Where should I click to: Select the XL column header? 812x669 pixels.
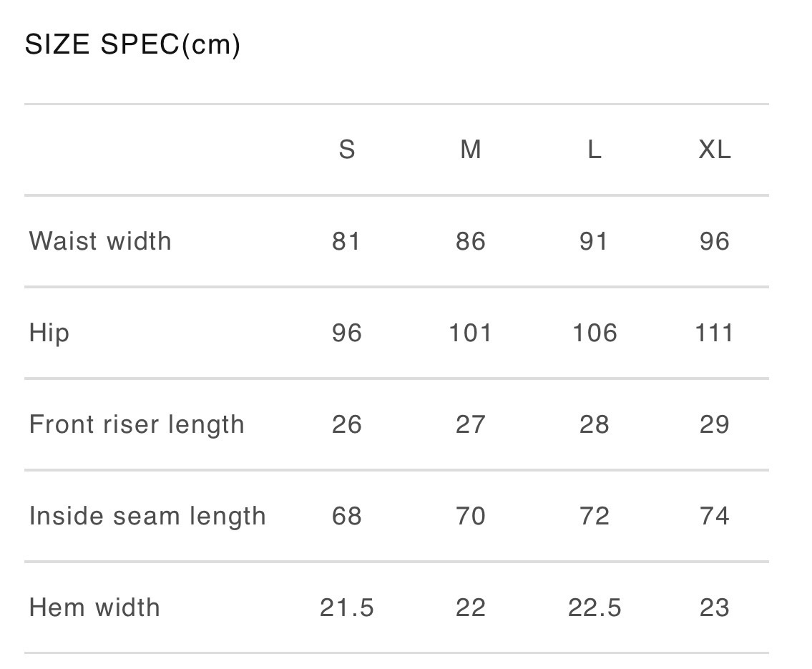coord(715,150)
